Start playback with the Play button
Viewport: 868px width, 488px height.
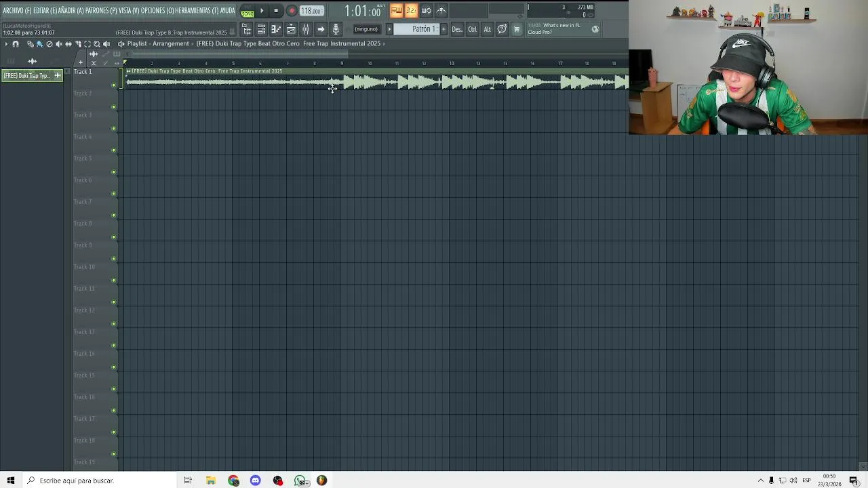click(x=262, y=11)
